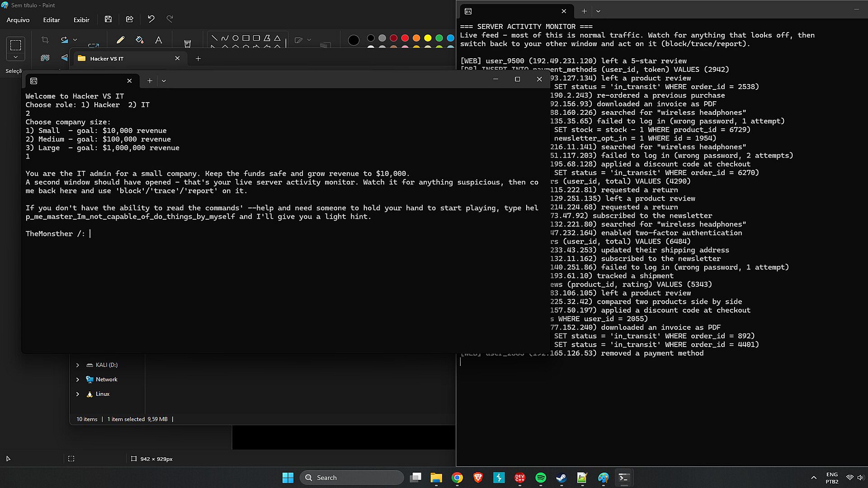The width and height of the screenshot is (868, 488).
Task: Open Brave browser from the taskbar
Action: pyautogui.click(x=478, y=478)
